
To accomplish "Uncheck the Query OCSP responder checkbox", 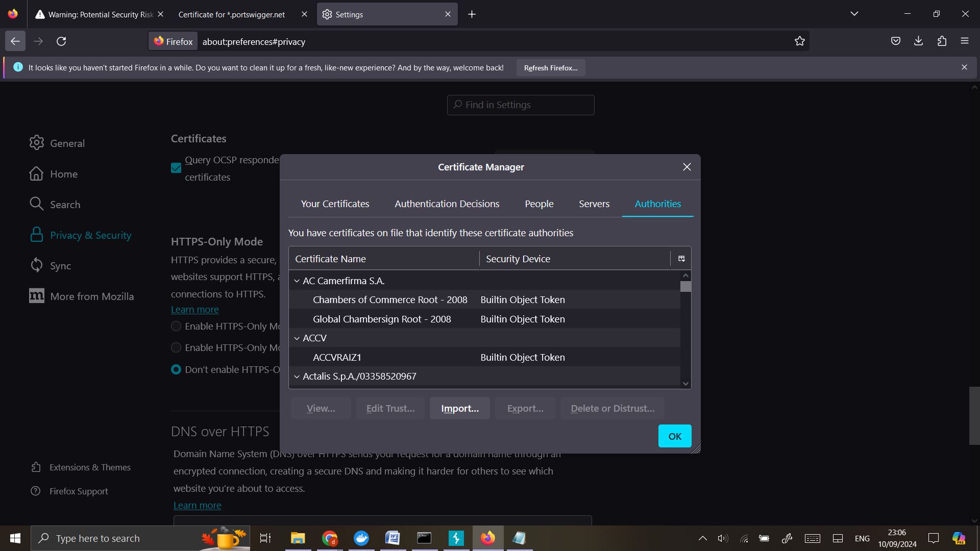I will coord(176,167).
